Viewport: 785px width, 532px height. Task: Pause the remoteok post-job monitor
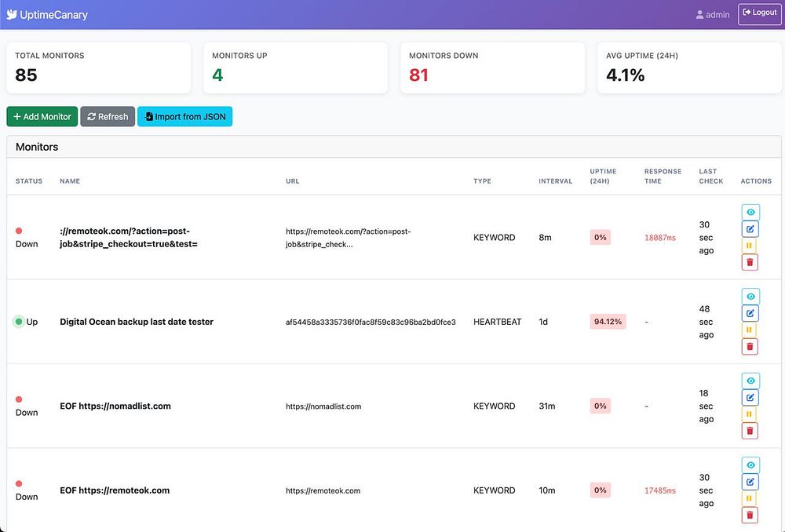(749, 246)
